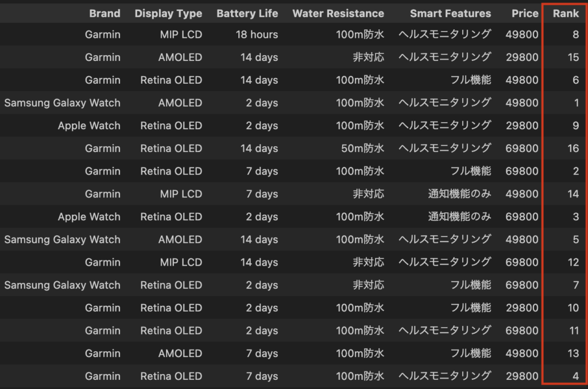Click 'ヘルスモニタリング' in the rank 1 row
This screenshot has width=588, height=389.
(445, 103)
